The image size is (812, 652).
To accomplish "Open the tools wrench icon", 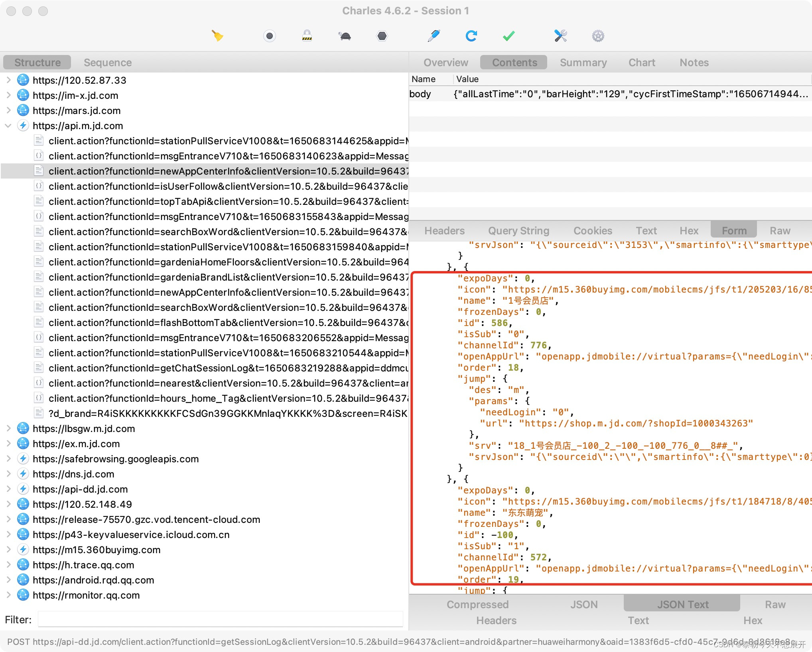I will [560, 36].
